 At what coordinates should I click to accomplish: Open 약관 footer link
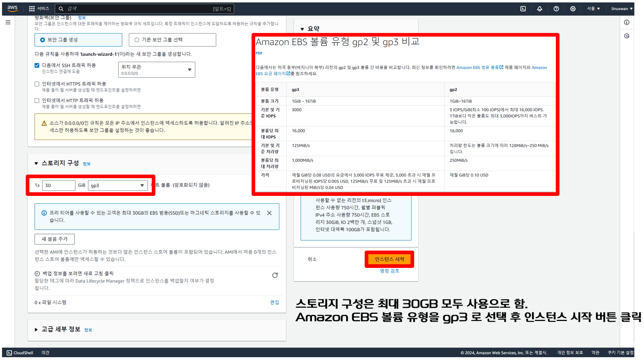point(595,353)
